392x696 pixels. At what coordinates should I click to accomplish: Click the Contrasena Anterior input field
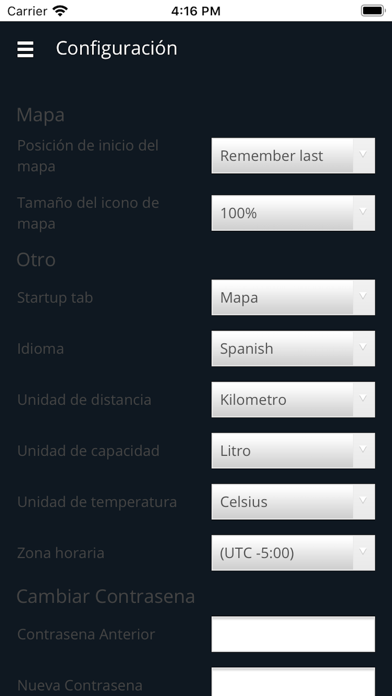tap(293, 634)
